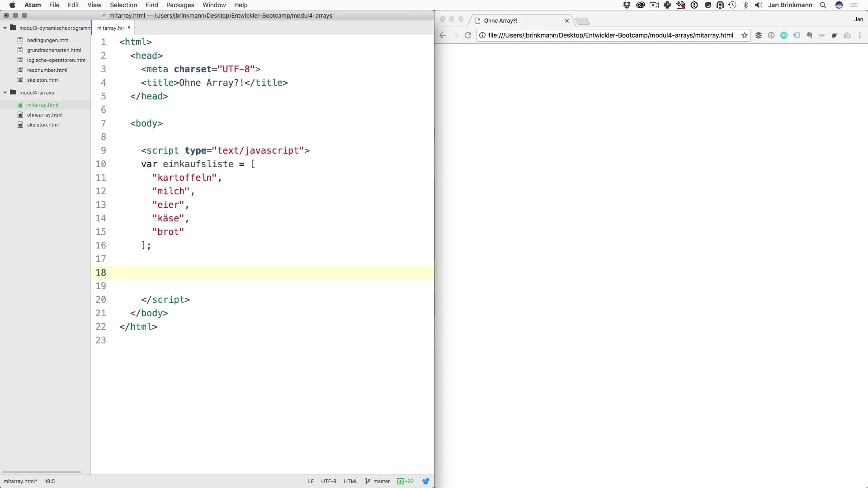868x488 pixels.
Task: Change the HTML grammar selector in status bar
Action: pos(351,481)
